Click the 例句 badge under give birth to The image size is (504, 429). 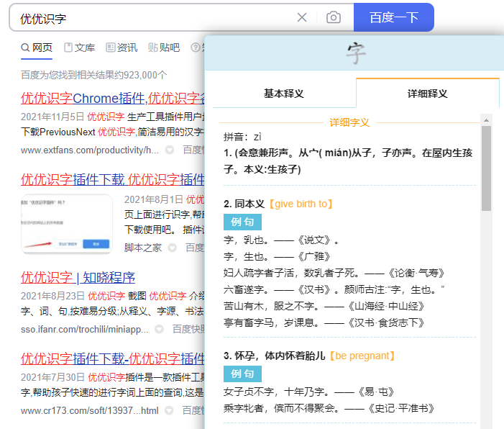tap(242, 222)
